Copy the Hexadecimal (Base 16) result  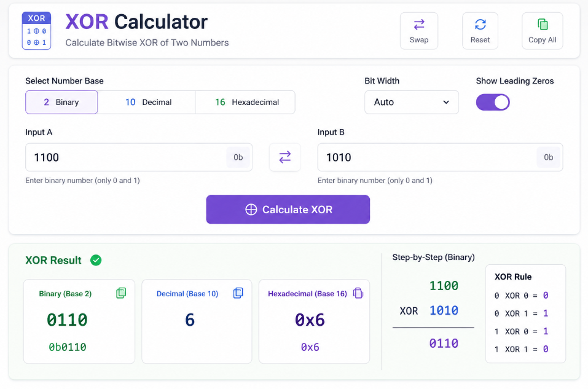click(358, 293)
